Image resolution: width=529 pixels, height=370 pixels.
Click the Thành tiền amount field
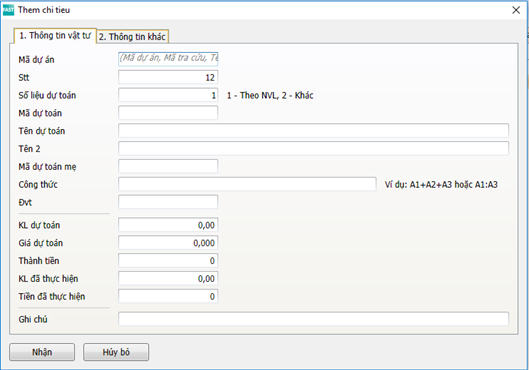(168, 261)
